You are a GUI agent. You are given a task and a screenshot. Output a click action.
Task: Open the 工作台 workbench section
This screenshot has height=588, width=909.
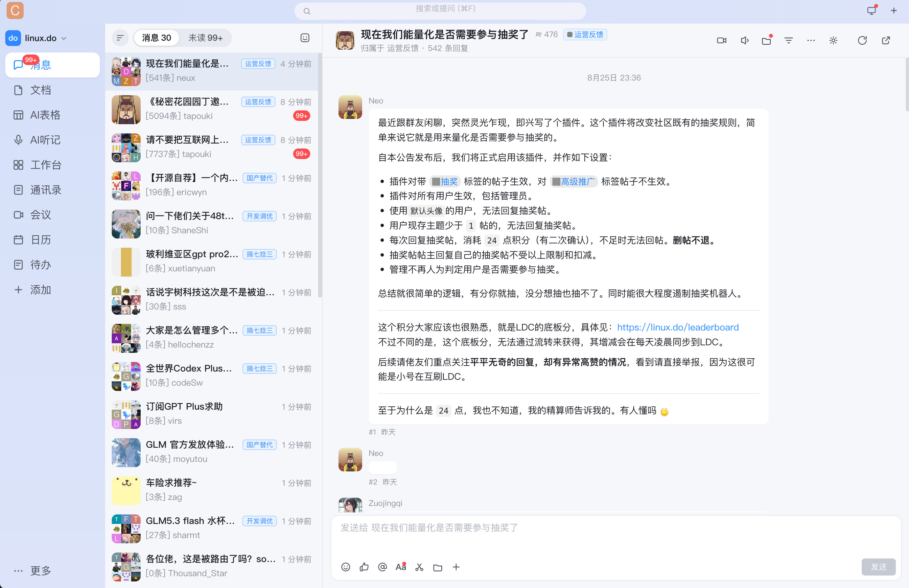coord(52,165)
